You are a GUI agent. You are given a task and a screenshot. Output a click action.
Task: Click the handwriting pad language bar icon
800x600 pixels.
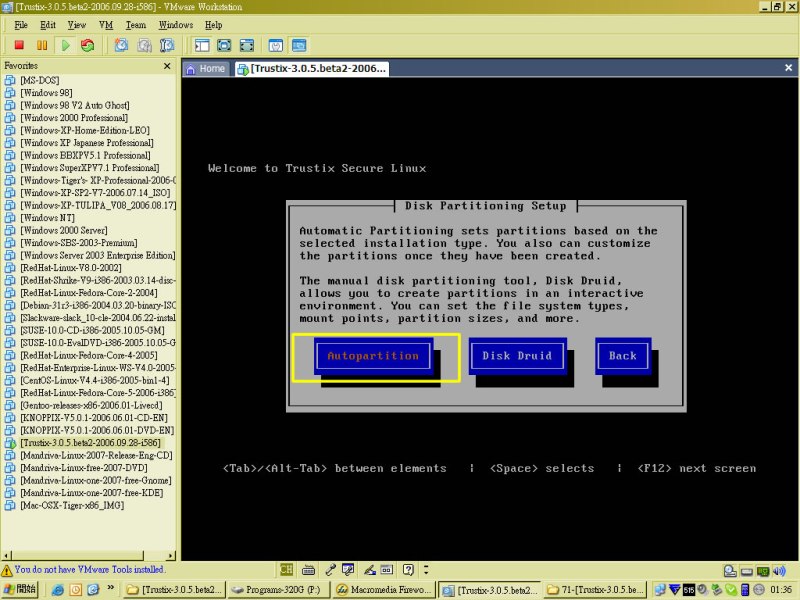tap(370, 569)
